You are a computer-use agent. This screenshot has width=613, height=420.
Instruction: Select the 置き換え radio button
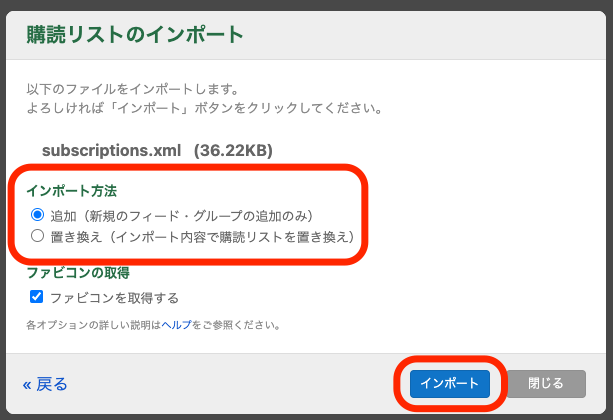pos(37,236)
